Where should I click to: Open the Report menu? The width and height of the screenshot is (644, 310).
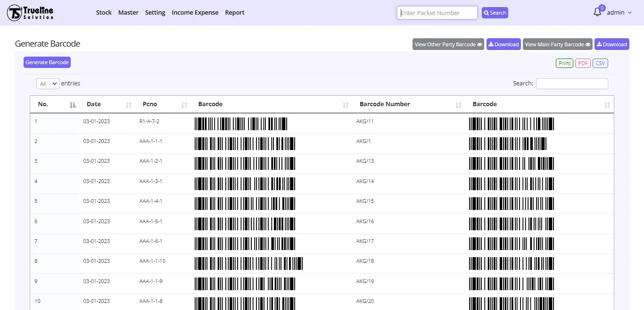235,13
